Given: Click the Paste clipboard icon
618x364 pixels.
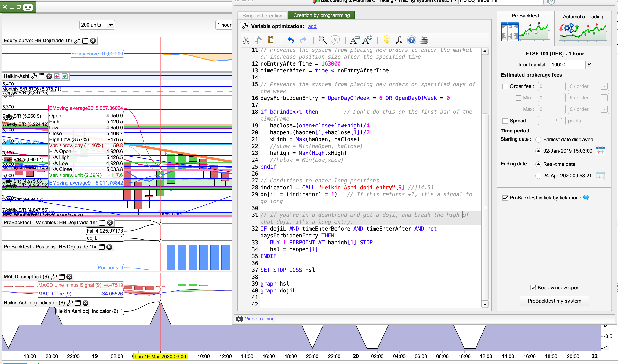Looking at the screenshot, I should click(271, 40).
